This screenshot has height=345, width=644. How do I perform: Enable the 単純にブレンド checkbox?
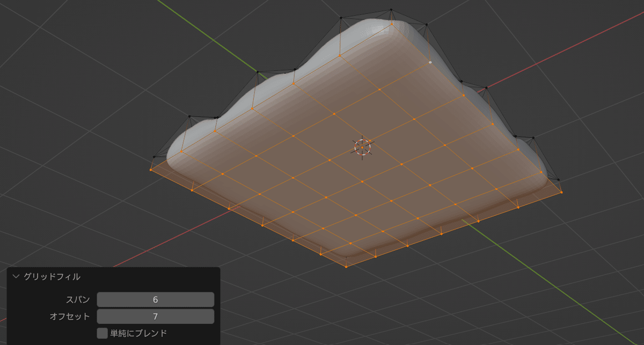tap(102, 333)
